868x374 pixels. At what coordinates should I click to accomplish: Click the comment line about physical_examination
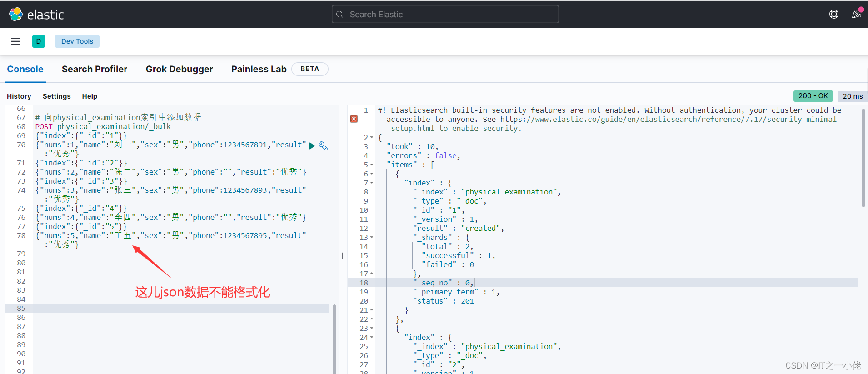118,117
